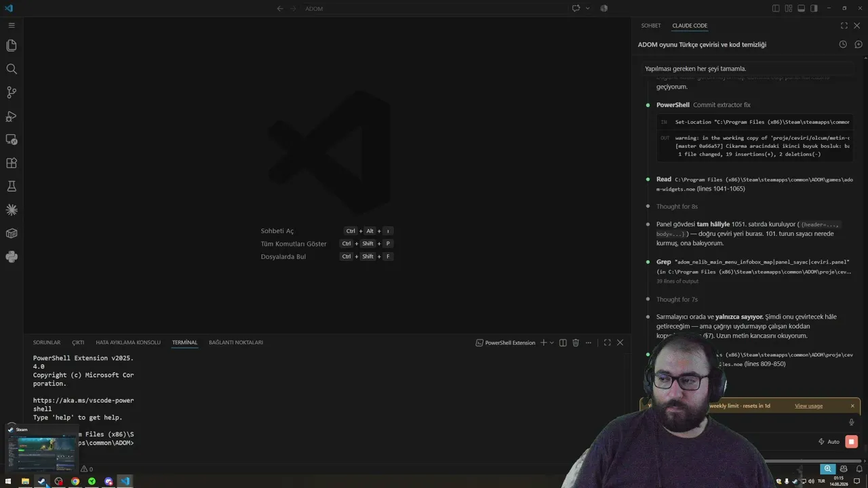Dismiss the weekly limit banner

(852, 406)
